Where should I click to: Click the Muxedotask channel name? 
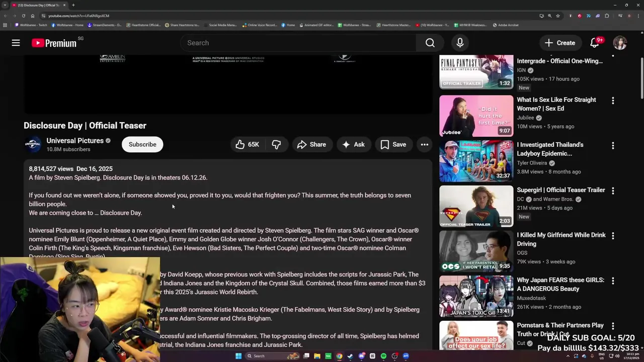pos(531,298)
